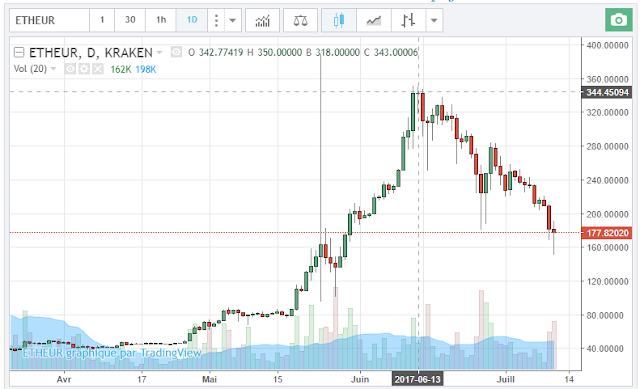Click the 15 date axis label
This screenshot has height=389, width=640.
pos(278,379)
